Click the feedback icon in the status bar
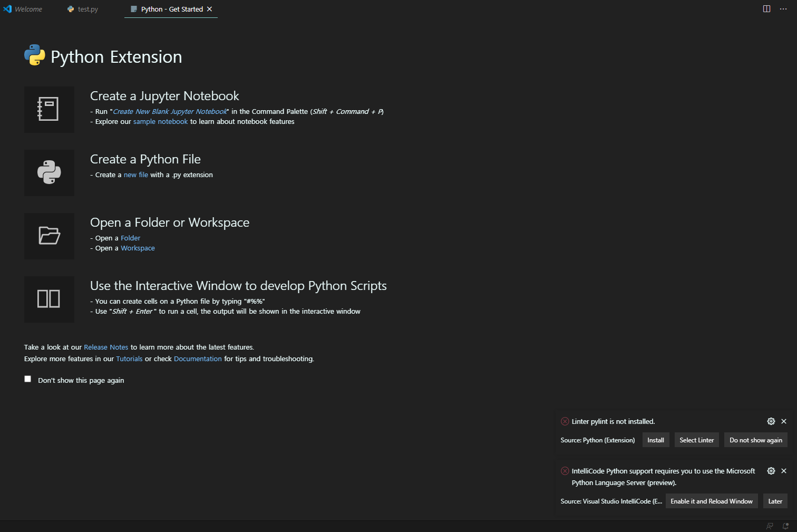Viewport: 797px width, 532px height. tap(770, 526)
